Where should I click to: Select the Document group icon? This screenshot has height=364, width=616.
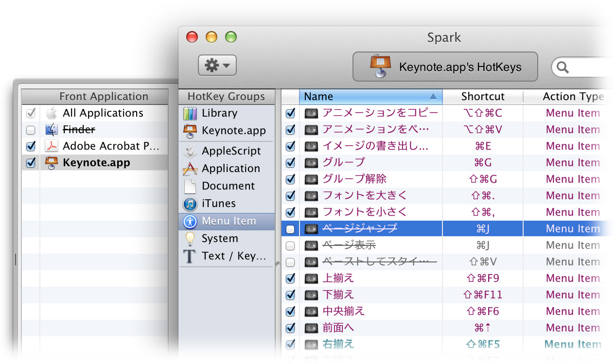point(190,186)
